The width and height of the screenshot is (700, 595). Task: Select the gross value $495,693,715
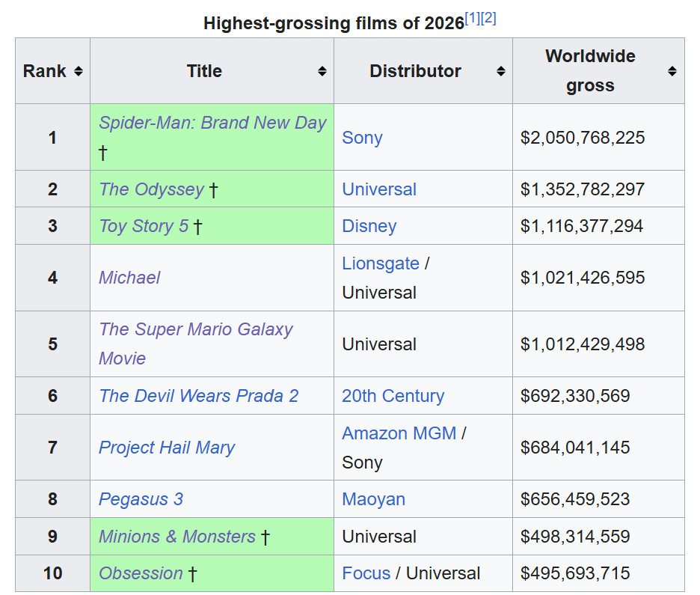click(575, 573)
